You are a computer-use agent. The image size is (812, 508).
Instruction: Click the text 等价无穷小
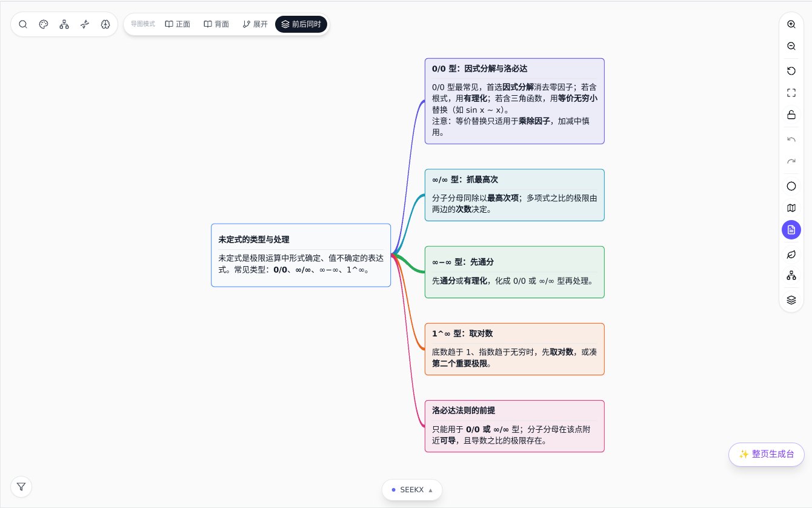(577, 98)
